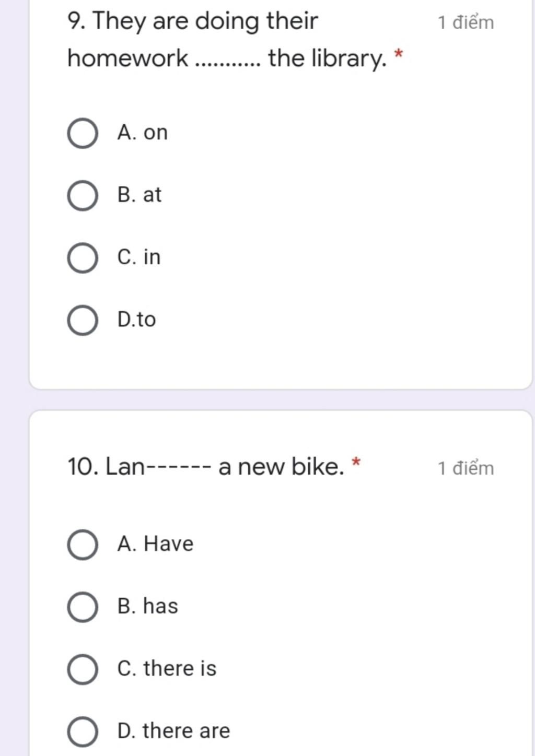Image resolution: width=535 pixels, height=756 pixels.
Task: Click question 10 title 'Lan------ a new bike.'
Action: 225,466
